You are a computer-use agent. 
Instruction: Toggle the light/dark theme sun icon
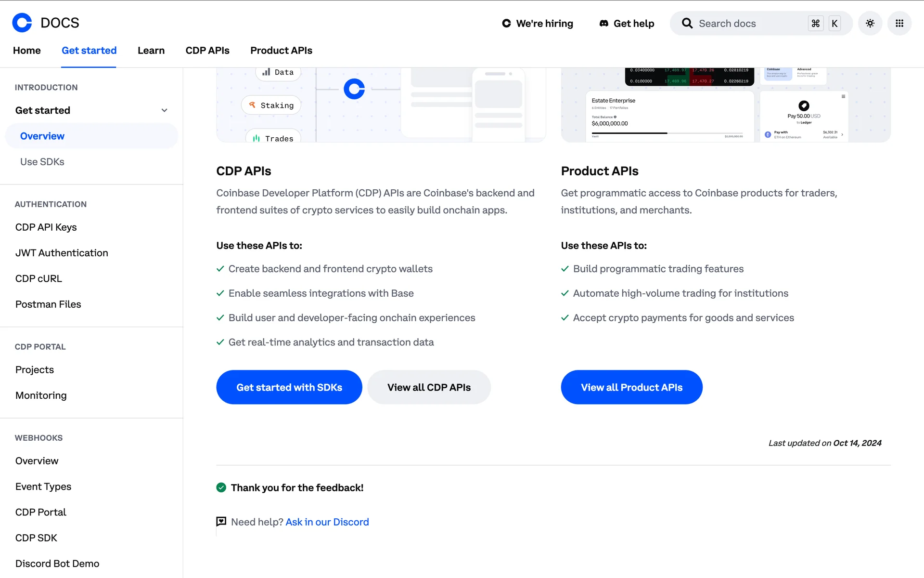[870, 23]
